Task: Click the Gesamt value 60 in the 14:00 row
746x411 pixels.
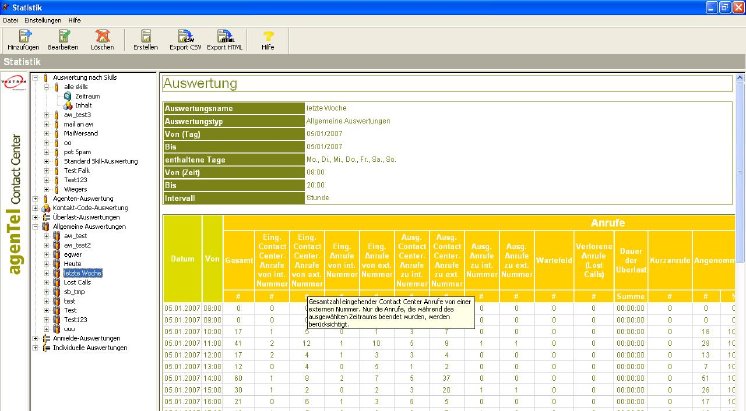Action: point(238,378)
